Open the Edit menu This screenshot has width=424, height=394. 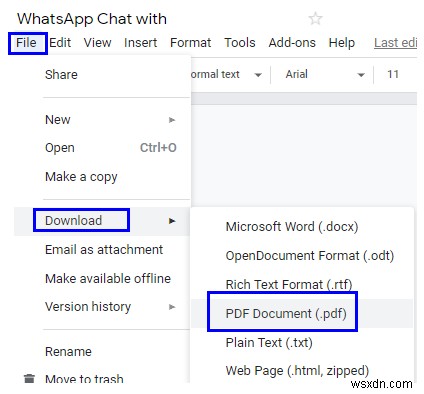[60, 43]
